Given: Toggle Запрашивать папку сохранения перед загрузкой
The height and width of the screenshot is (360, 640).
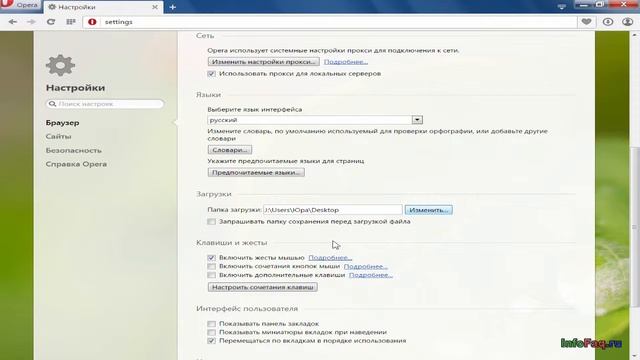Looking at the screenshot, I should [211, 222].
